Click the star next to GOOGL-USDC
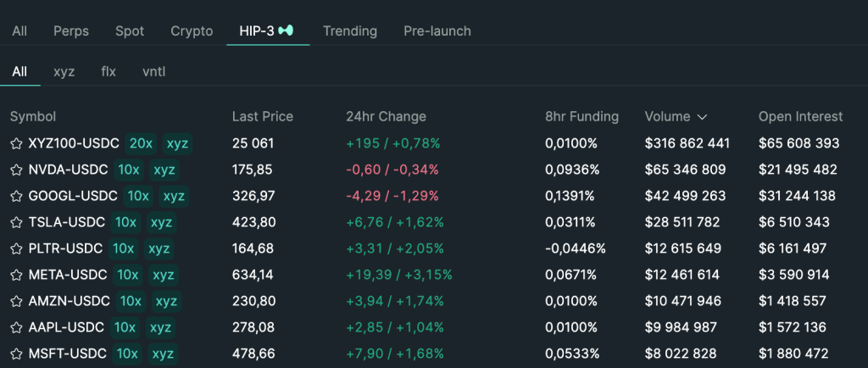Screen dimensions: 868x368 (16, 197)
